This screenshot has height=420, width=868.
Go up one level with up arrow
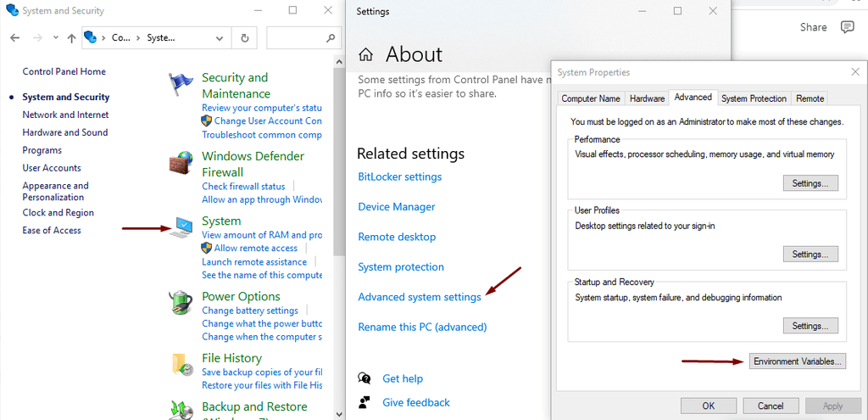(71, 38)
